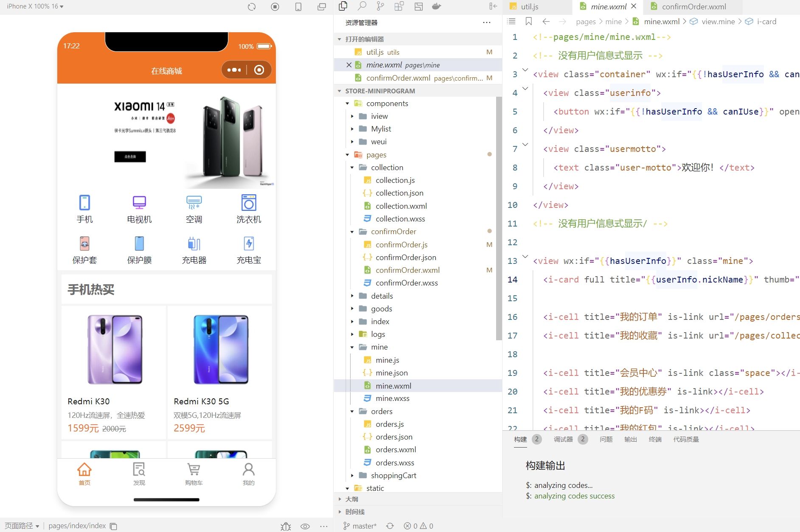
Task: Go forward with right arrow icon
Action: [562, 21]
